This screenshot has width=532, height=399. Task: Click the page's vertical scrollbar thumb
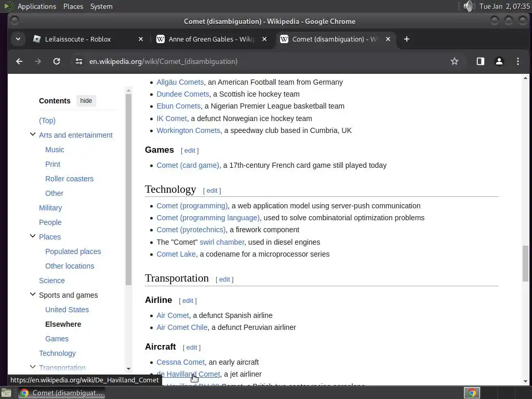[x=525, y=264]
